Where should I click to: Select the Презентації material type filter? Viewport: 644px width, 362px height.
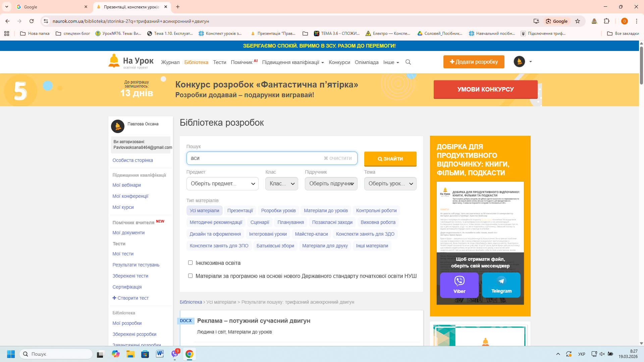[240, 210]
